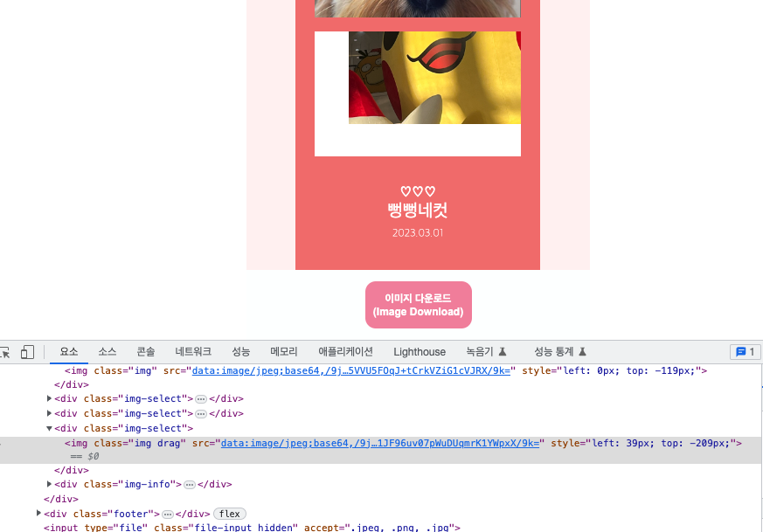
Task: Click the 2023.03.01 date text
Action: (418, 233)
